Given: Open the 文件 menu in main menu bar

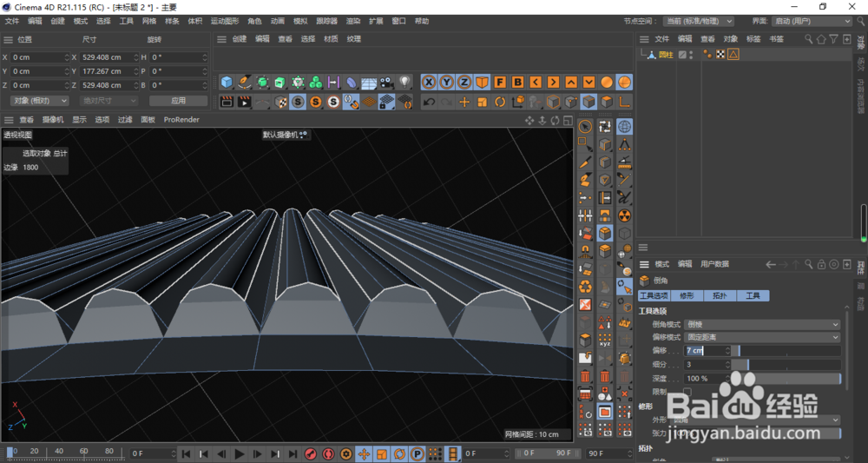Looking at the screenshot, I should pos(12,21).
